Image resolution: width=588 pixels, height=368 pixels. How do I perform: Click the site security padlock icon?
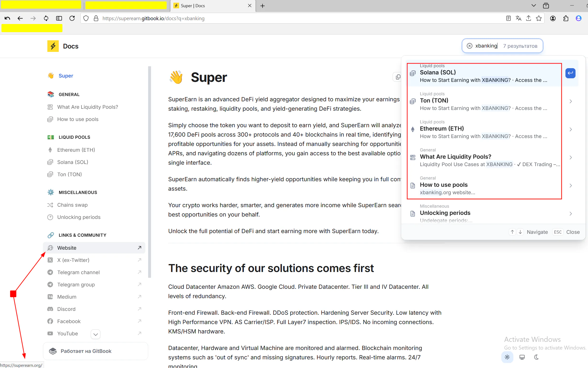(96, 18)
